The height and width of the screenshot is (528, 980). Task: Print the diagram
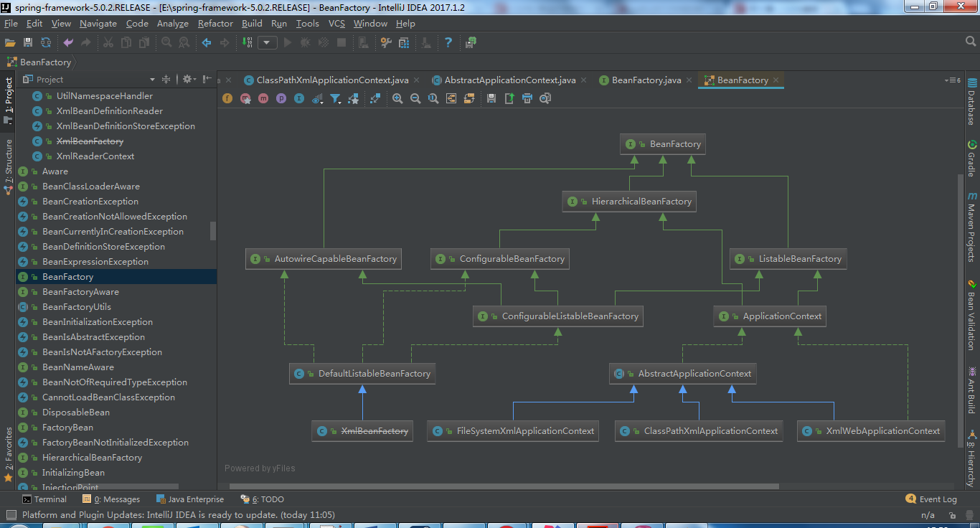[x=527, y=98]
